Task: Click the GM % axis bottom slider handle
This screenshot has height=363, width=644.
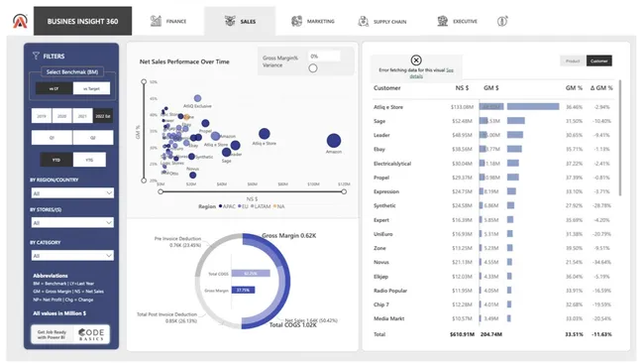Action: click(144, 181)
